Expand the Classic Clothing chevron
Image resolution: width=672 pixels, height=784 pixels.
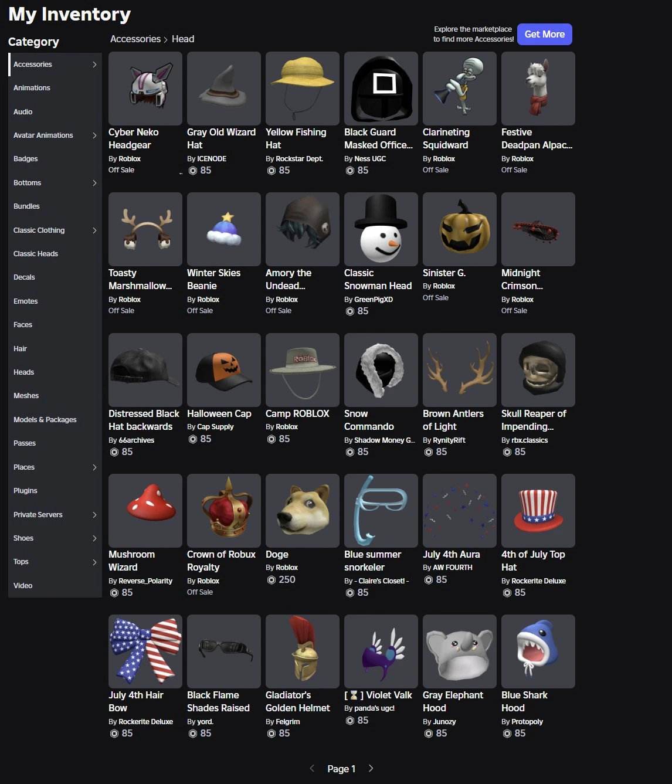click(94, 230)
